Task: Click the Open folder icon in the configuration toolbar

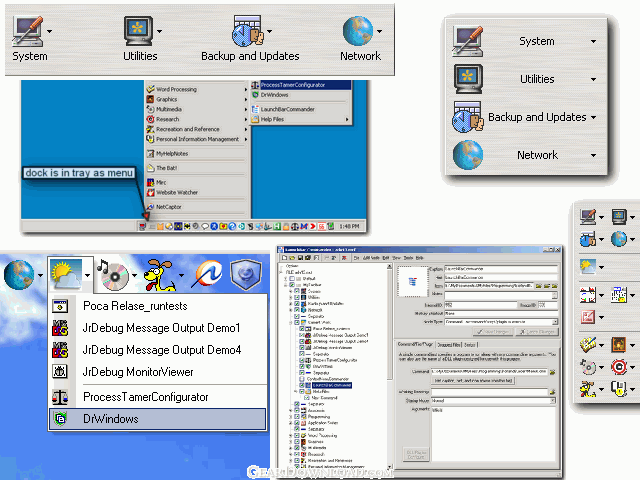Action: [x=292, y=258]
